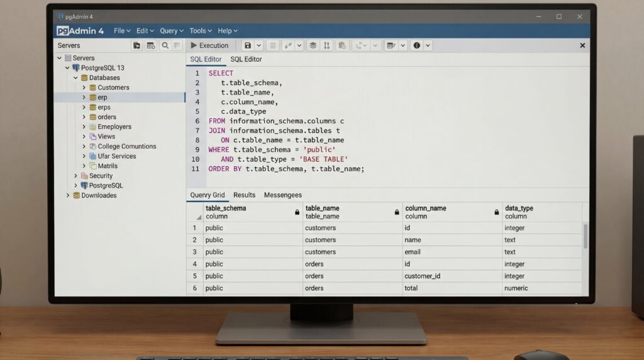This screenshot has width=644, height=360.
Task: Click the data_type column header
Action: coord(542,213)
